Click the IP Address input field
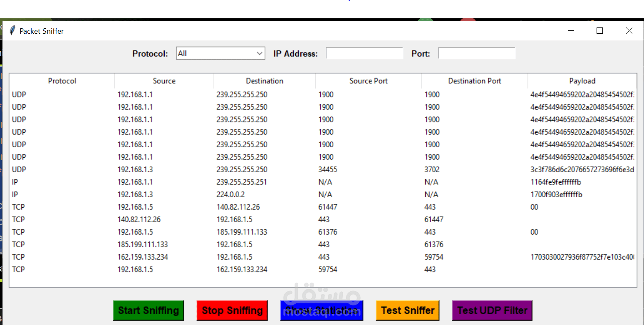Image resolution: width=644 pixels, height=325 pixels. pos(364,53)
